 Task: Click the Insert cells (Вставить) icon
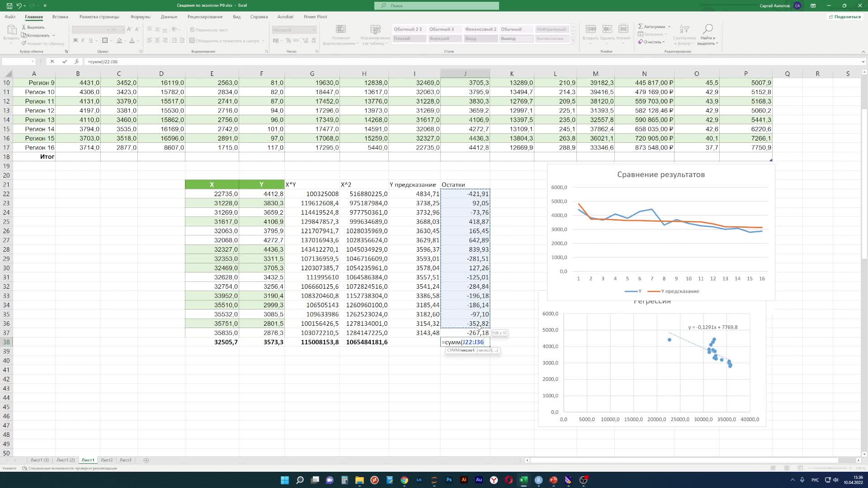pos(590,29)
